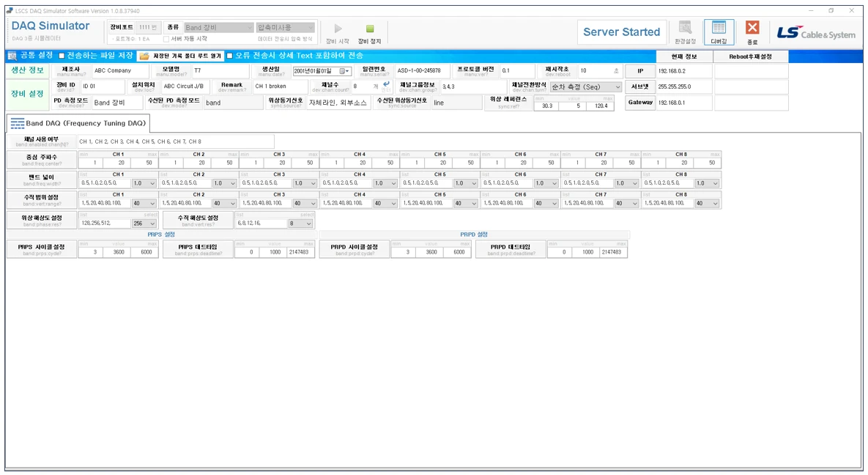Screen dimensions: 868x475
Task: Expand 채널전환방식 순차 측정 (Seq) dropdown
Action: [586, 87]
